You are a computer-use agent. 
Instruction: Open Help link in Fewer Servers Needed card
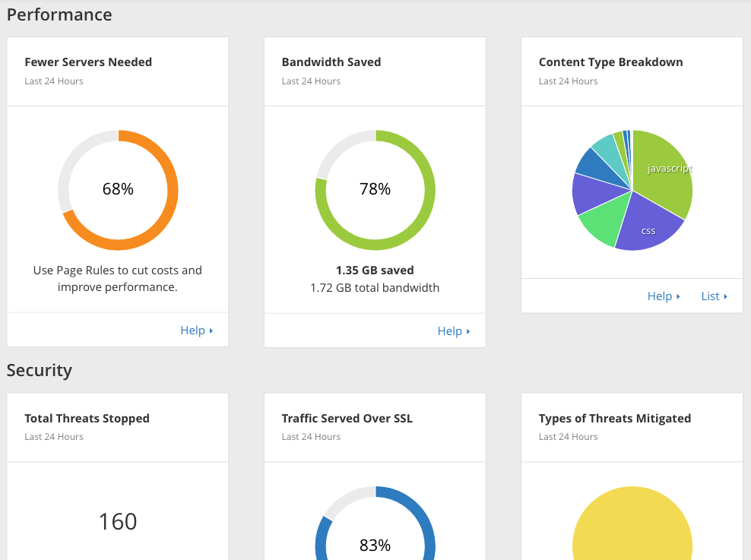196,331
